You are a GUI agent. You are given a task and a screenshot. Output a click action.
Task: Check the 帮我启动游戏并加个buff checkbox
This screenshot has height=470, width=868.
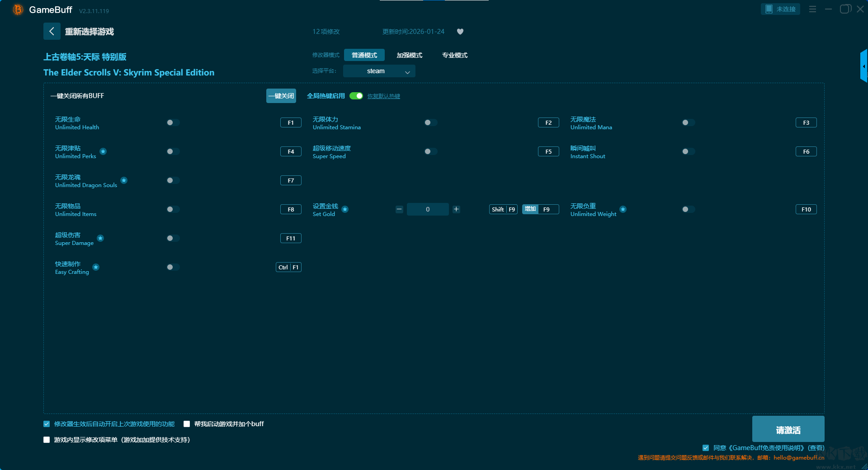click(x=187, y=424)
